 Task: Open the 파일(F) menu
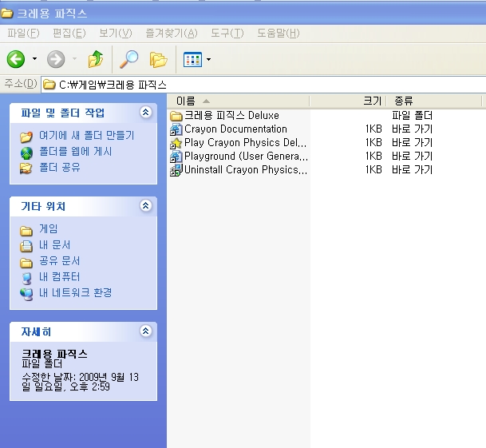[x=22, y=33]
